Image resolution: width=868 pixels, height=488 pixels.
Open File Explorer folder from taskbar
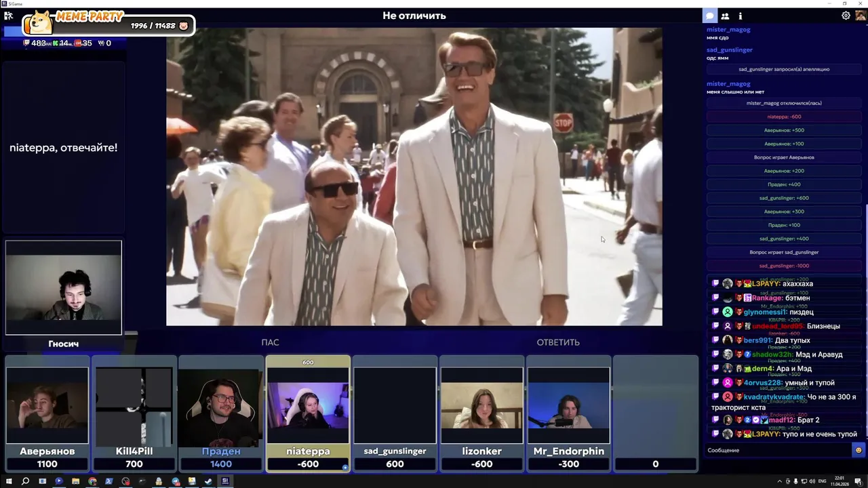75,481
